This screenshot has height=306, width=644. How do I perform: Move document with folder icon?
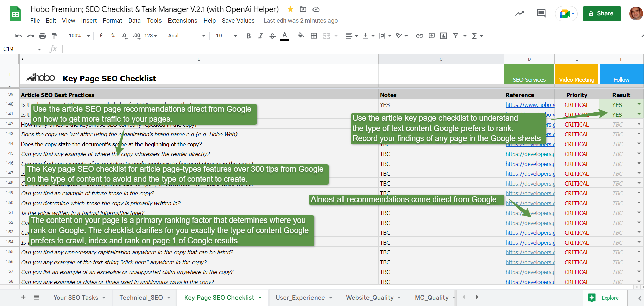point(303,9)
